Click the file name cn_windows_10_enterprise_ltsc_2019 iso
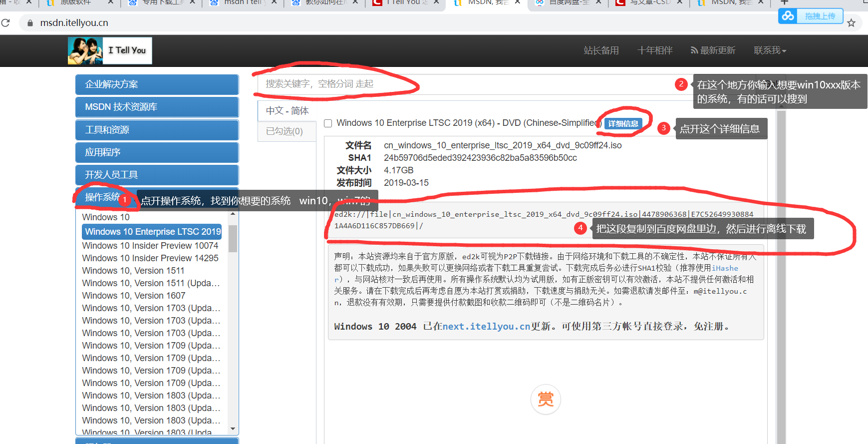Viewport: 868px width, 444px height. pyautogui.click(x=503, y=145)
